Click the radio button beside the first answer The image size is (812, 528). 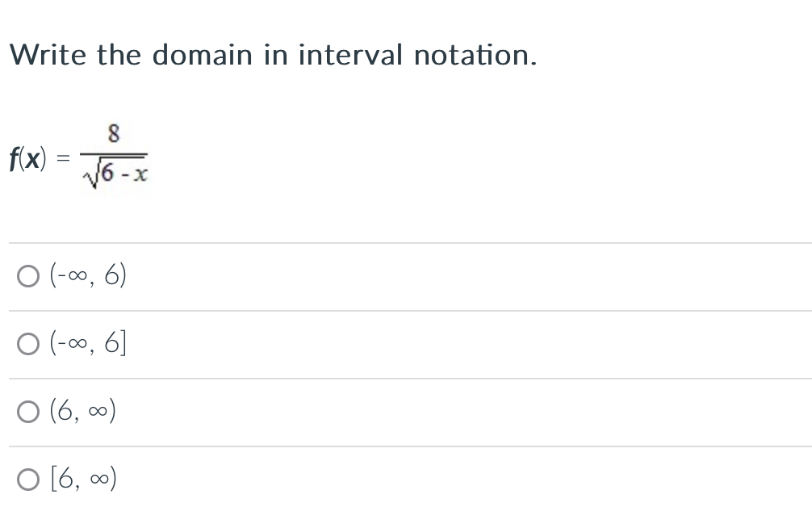tap(28, 275)
